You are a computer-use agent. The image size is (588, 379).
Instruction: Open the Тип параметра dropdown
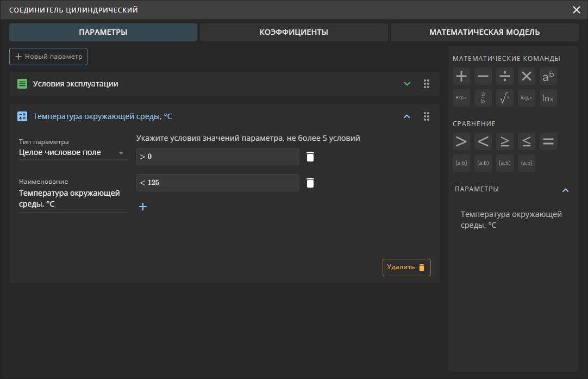[73, 152]
